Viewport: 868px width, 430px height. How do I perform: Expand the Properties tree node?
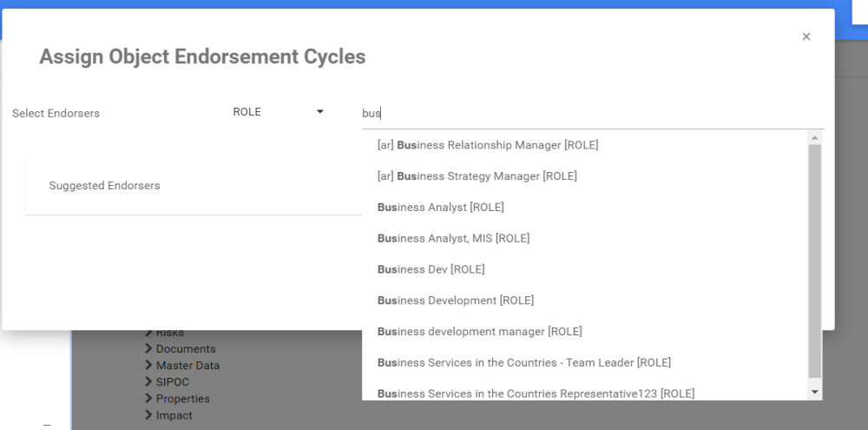point(148,399)
